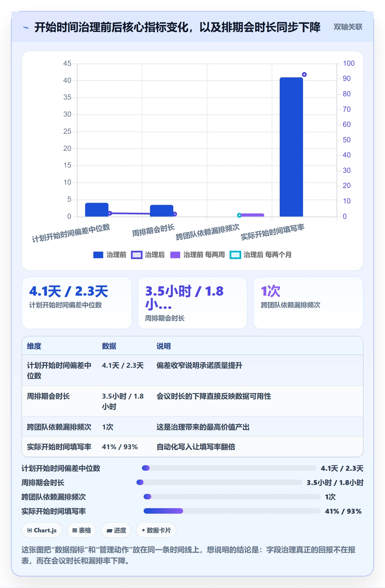This screenshot has width=385, height=588.
Task: Select the blue 周排期会时长 bar in the chart
Action: [162, 211]
